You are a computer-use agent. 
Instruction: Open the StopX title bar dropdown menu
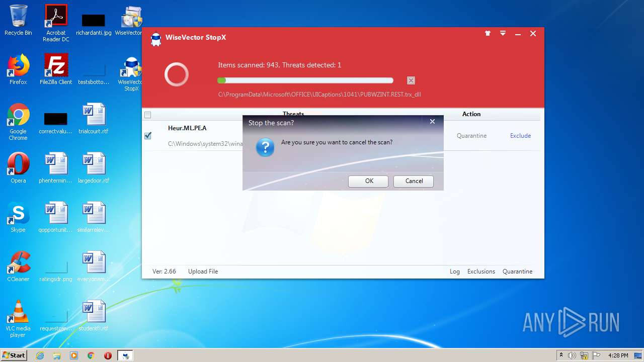503,34
